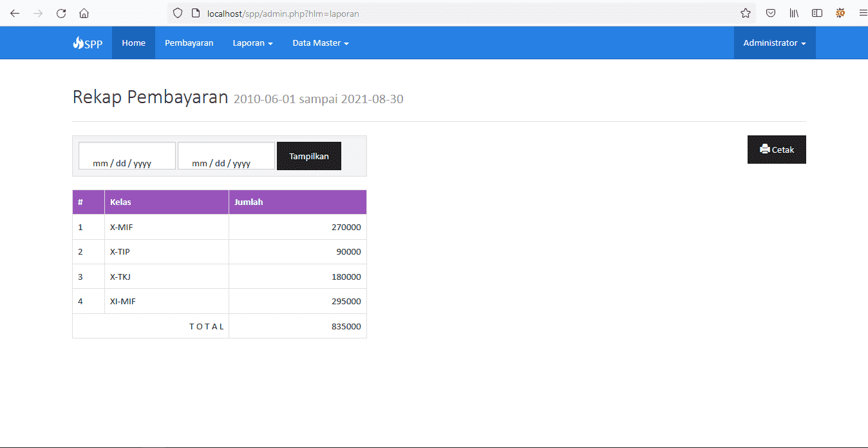
Task: Open the Data Master dropdown
Action: (x=320, y=43)
